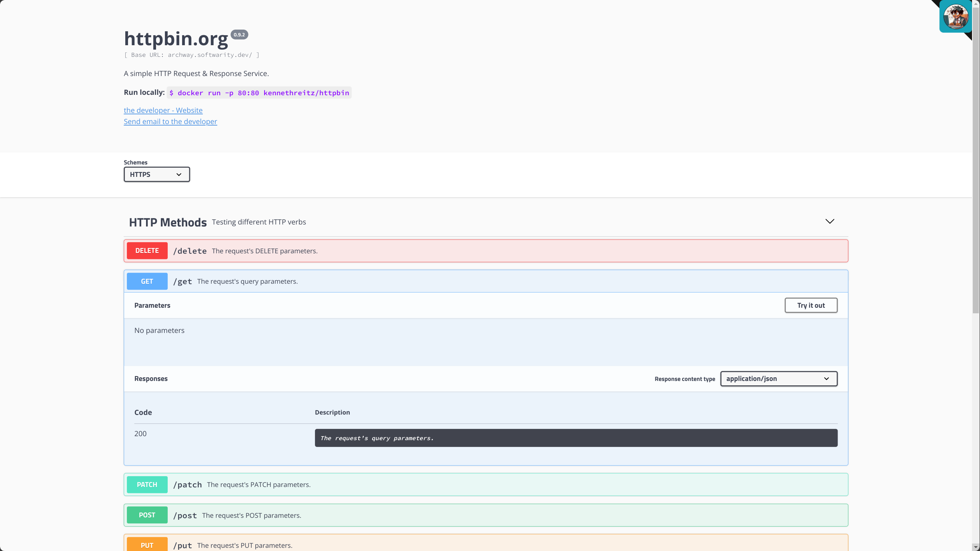The height and width of the screenshot is (551, 980).
Task: Click the Description column header
Action: coord(332,412)
